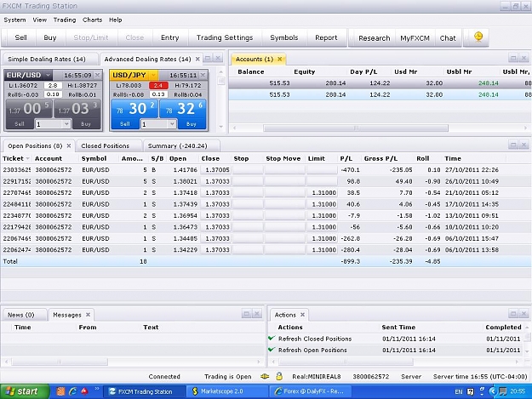Open the System menu

[x=14, y=20]
